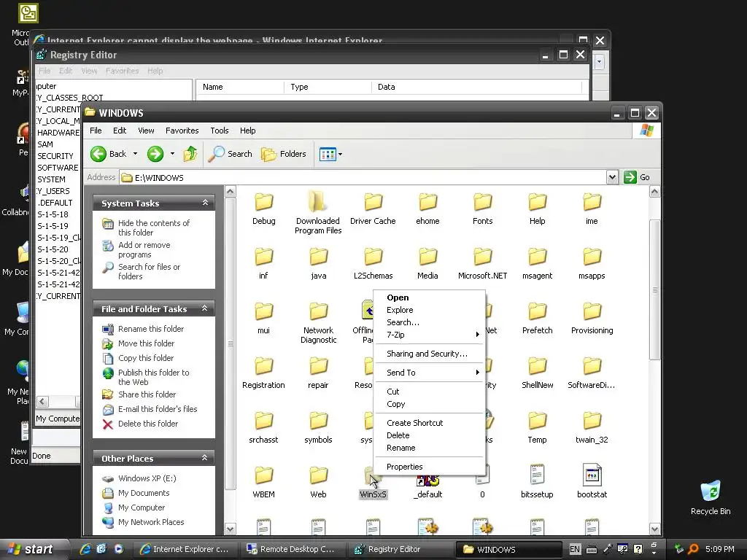
Task: Click the Back arrow button in Explorer
Action: coord(108,154)
